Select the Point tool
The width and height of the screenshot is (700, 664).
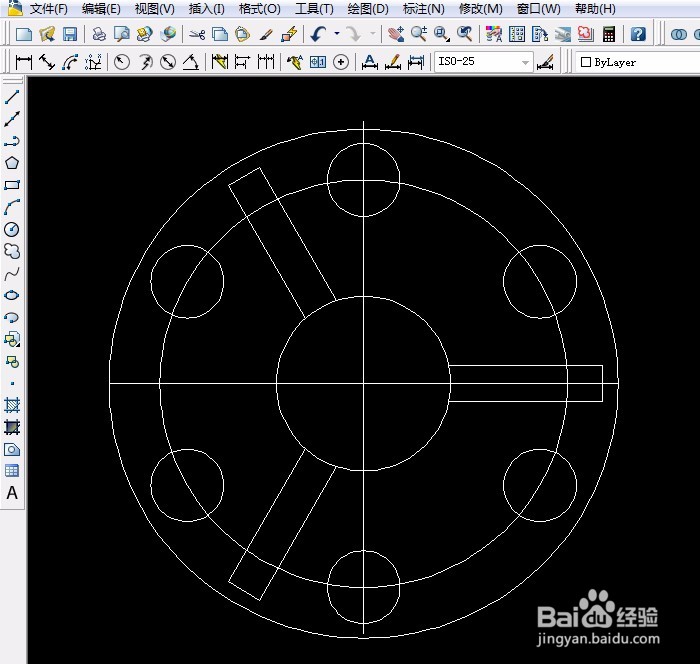pos(12,383)
